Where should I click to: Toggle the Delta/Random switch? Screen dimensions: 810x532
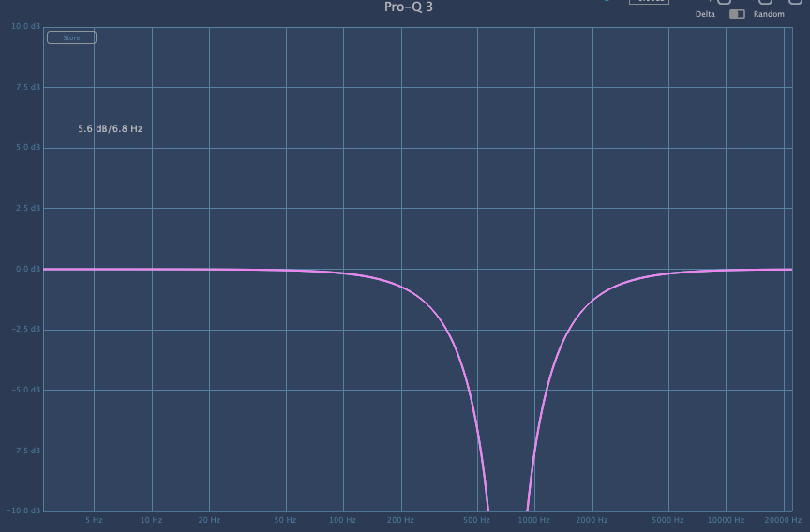click(737, 14)
